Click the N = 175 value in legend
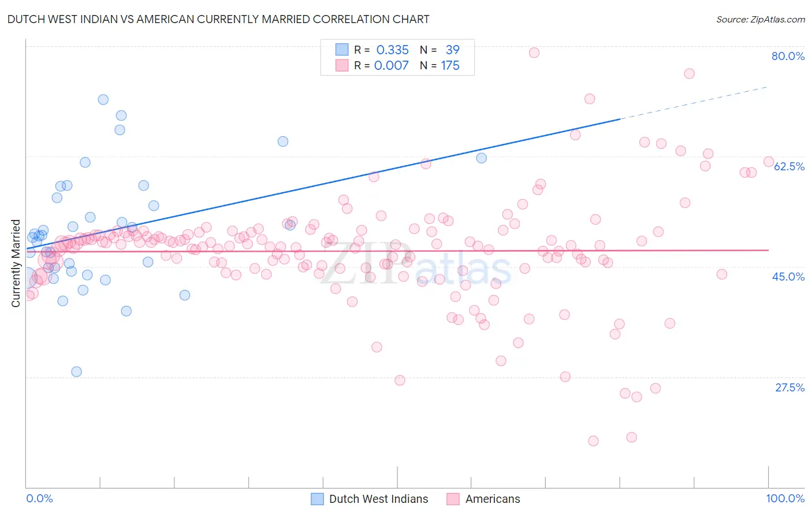 point(440,65)
